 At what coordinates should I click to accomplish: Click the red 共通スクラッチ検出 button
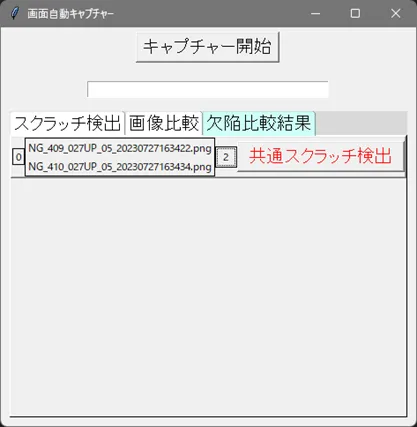(x=321, y=156)
